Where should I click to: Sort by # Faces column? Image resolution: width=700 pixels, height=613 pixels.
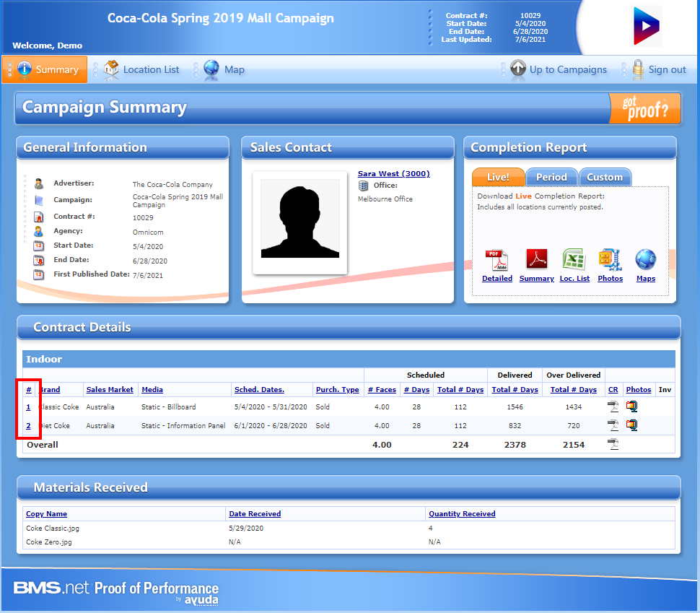(x=382, y=390)
